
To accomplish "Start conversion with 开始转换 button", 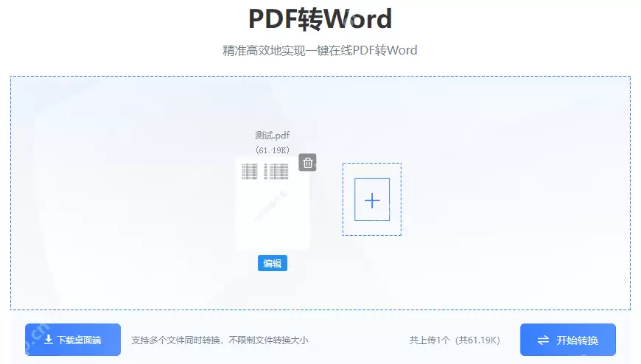I will pos(568,340).
